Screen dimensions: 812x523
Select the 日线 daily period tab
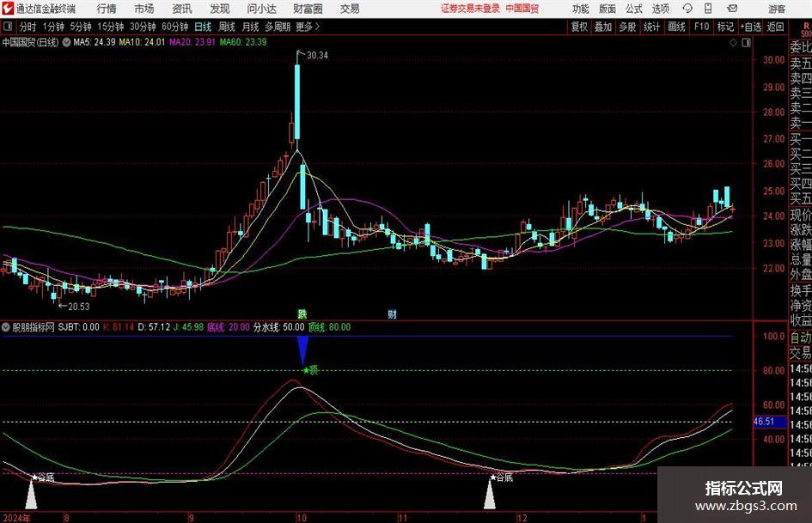pos(203,27)
